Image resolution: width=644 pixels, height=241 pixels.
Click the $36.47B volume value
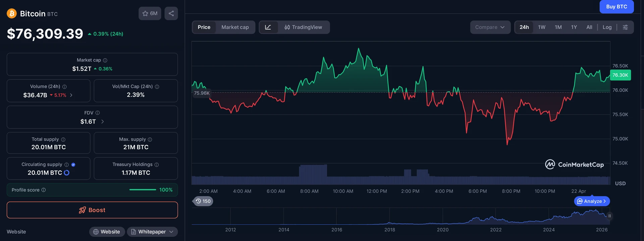tap(35, 95)
